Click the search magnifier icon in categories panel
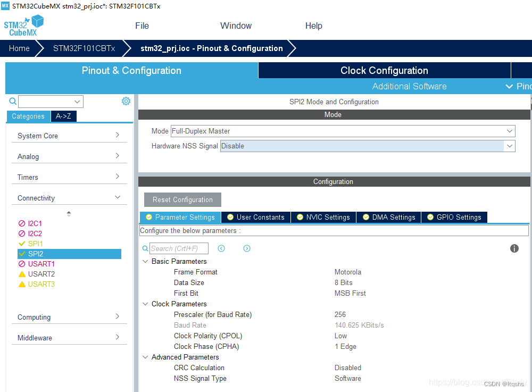 [x=13, y=101]
